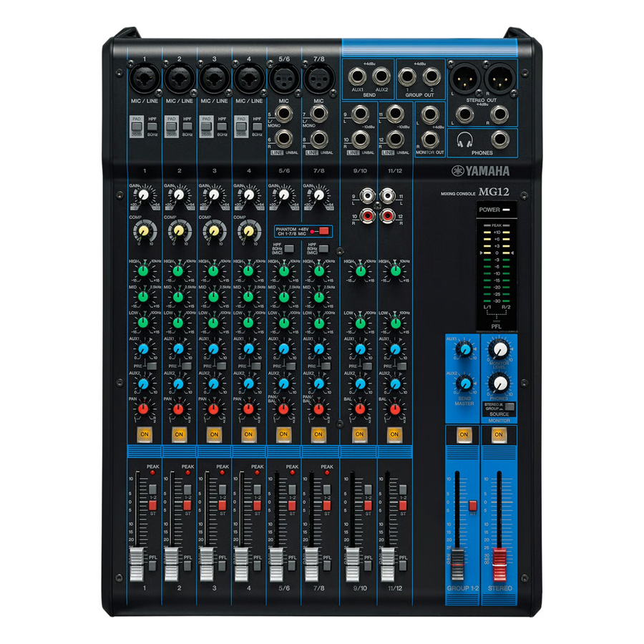The image size is (644, 644).
Task: Click the GROUP OUT 1 jack
Action: (407, 77)
